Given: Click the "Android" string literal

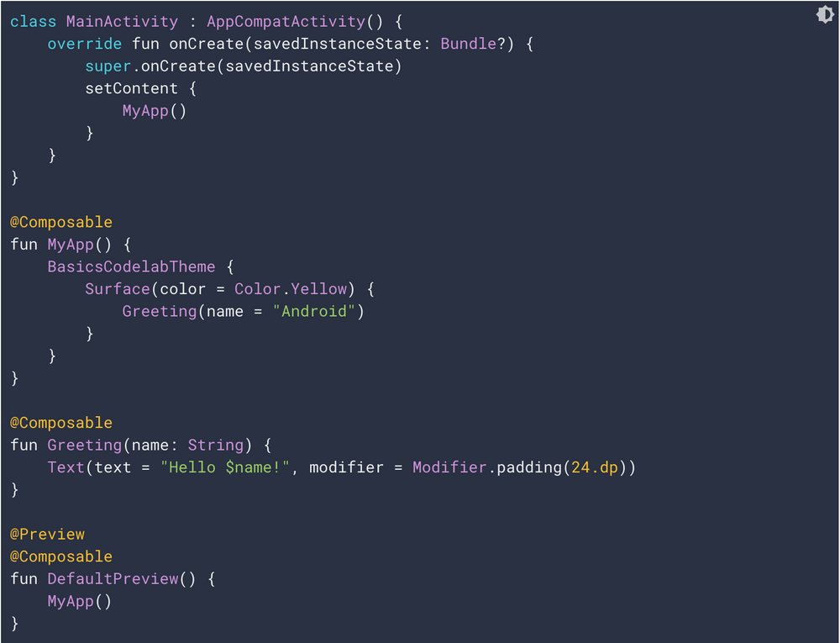Looking at the screenshot, I should pos(314,311).
